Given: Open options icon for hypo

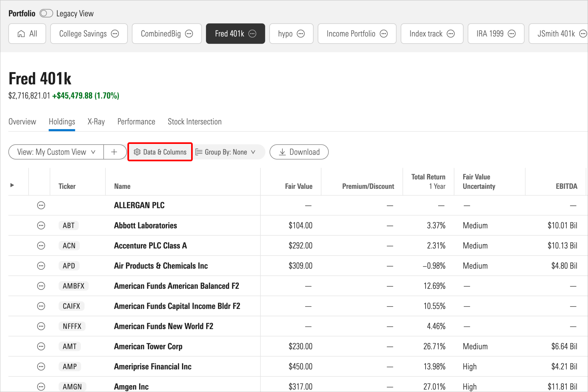Looking at the screenshot, I should pyautogui.click(x=301, y=34).
